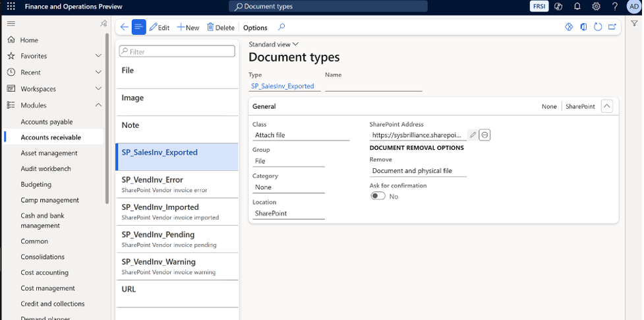Collapse the navigation pane hamburger icon
Image resolution: width=644 pixels, height=320 pixels.
click(x=11, y=24)
